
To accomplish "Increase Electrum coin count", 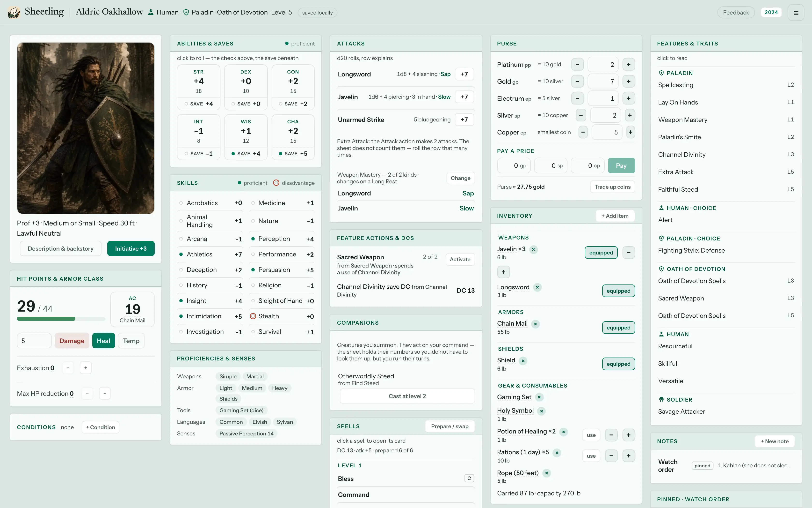I will 629,98.
